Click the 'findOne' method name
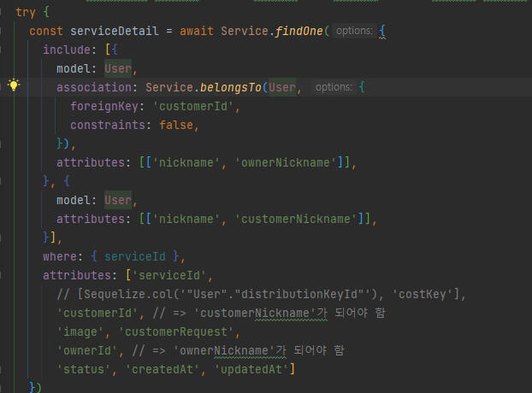The width and height of the screenshot is (532, 393). pyautogui.click(x=299, y=31)
